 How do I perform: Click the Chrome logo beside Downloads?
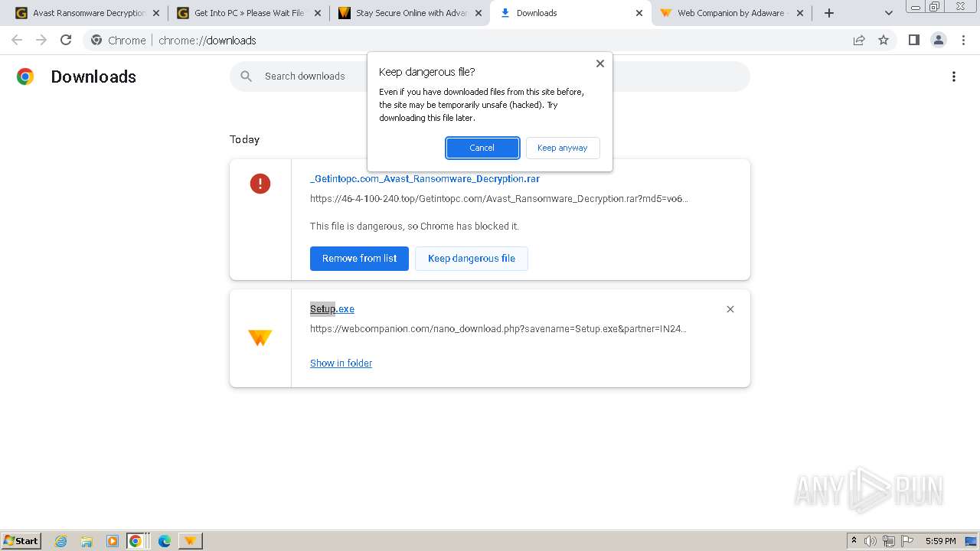click(x=25, y=77)
